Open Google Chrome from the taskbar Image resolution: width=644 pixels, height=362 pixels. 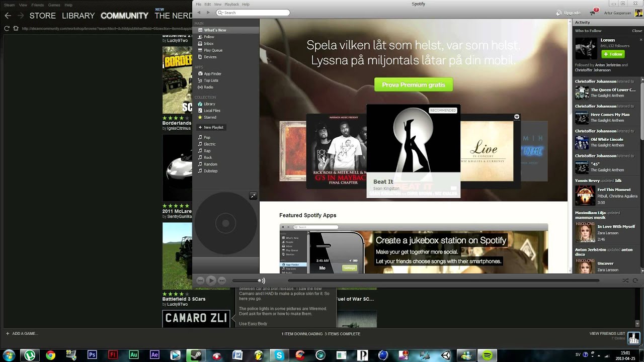tap(50, 355)
